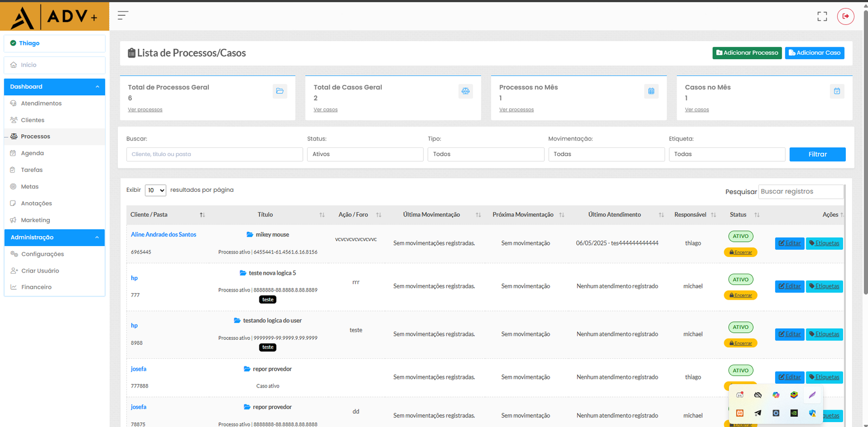
Task: Click the folder icon in Total de Processos Geral
Action: [x=280, y=91]
